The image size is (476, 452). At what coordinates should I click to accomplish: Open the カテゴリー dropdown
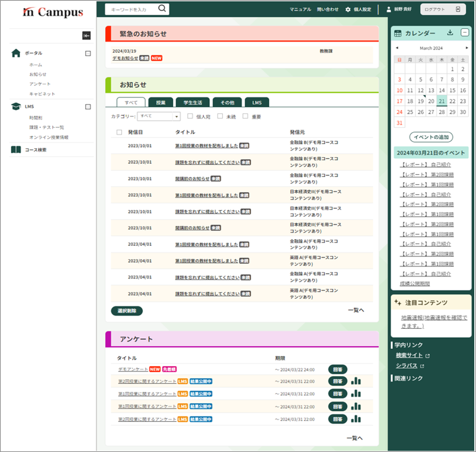point(176,116)
